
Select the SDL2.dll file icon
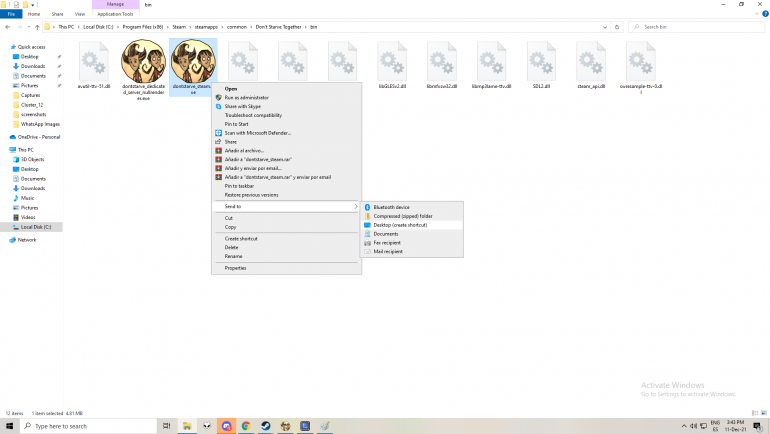541,62
